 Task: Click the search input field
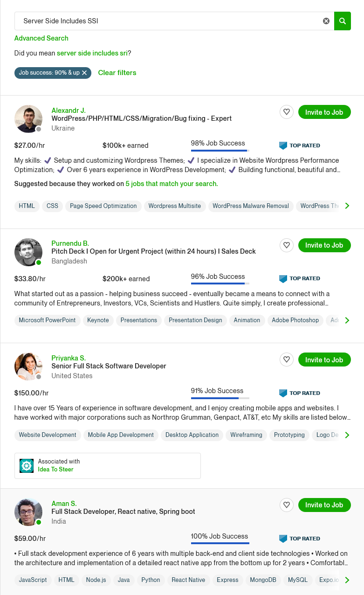[x=168, y=21]
